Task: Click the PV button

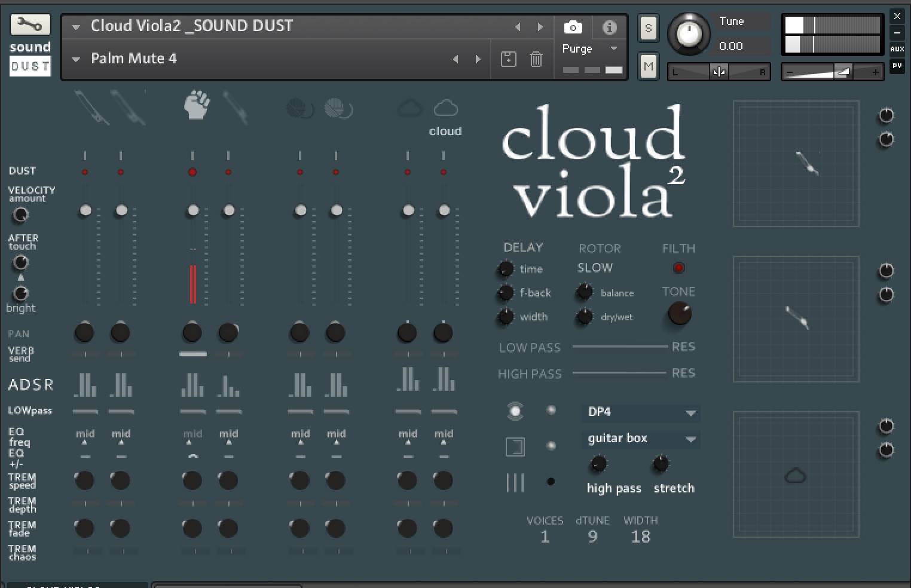Action: (x=897, y=66)
